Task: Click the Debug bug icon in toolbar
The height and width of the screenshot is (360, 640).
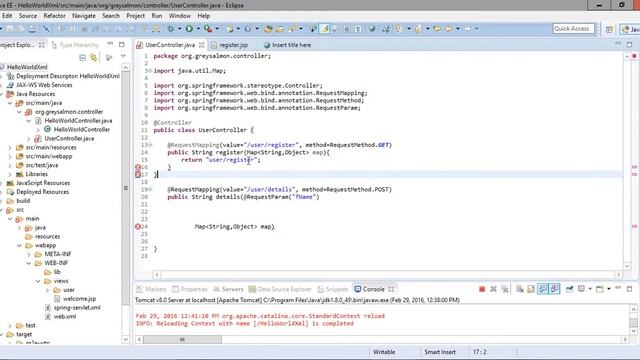Action: [171, 29]
